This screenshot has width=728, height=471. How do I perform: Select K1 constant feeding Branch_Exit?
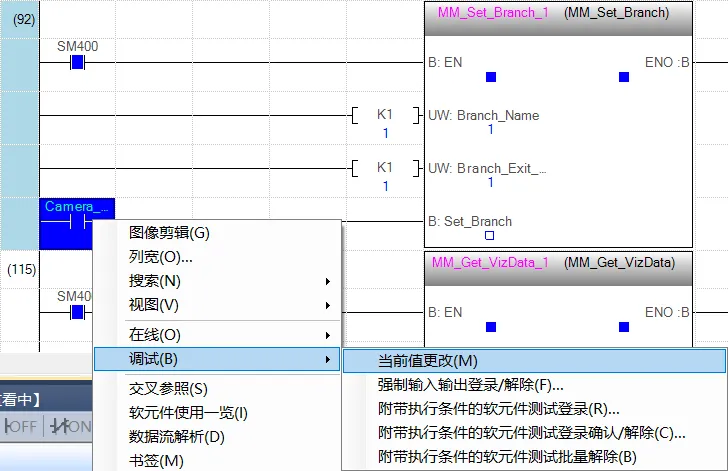click(385, 167)
